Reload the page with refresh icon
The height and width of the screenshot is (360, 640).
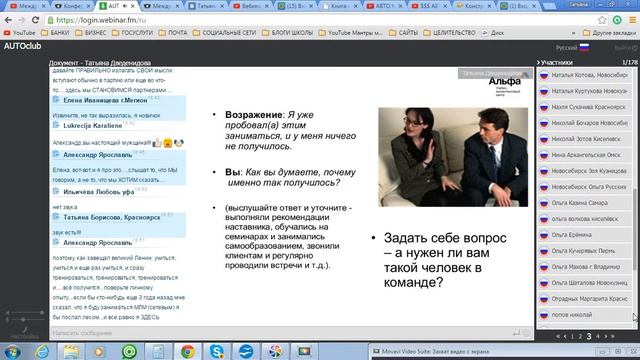(36, 20)
